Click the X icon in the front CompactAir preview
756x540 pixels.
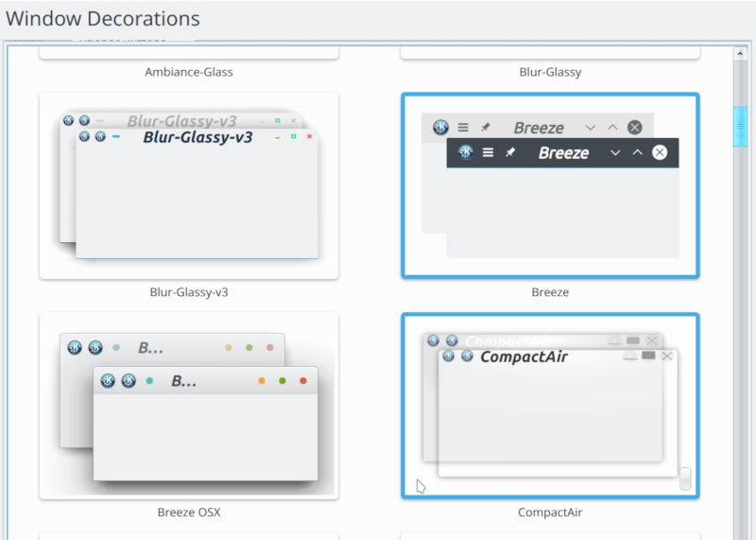667,356
